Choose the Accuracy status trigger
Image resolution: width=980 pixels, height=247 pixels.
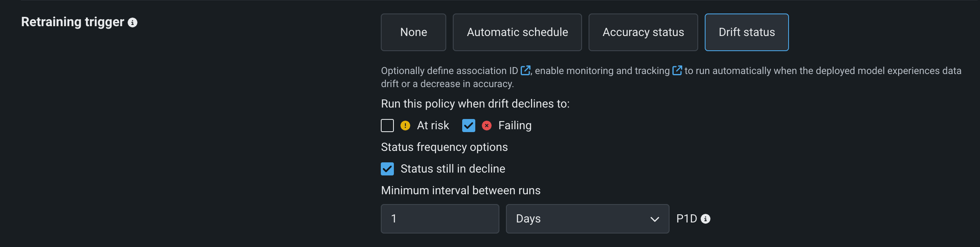[643, 32]
